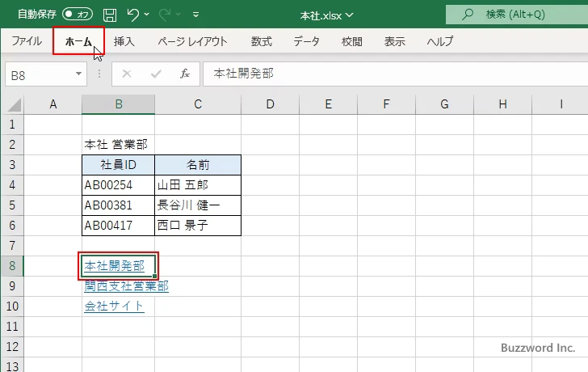Switch to the ホーム tab
588x372 pixels.
click(x=78, y=41)
